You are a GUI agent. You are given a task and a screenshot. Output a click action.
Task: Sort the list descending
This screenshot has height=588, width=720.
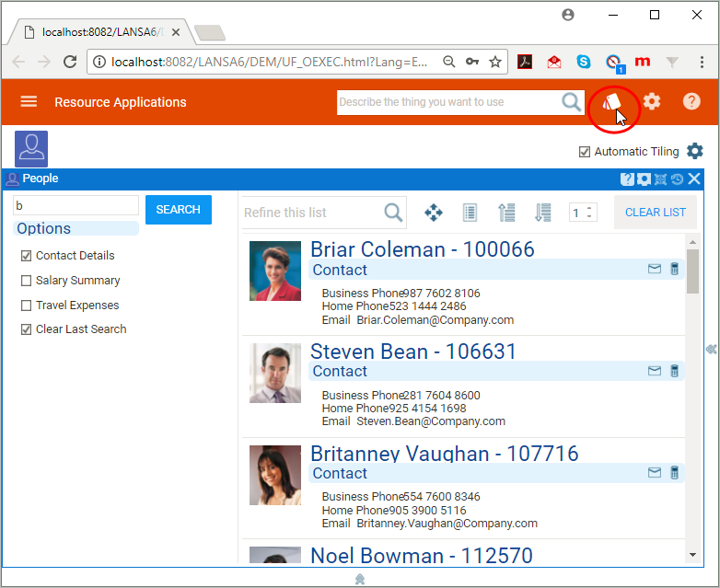pos(542,213)
